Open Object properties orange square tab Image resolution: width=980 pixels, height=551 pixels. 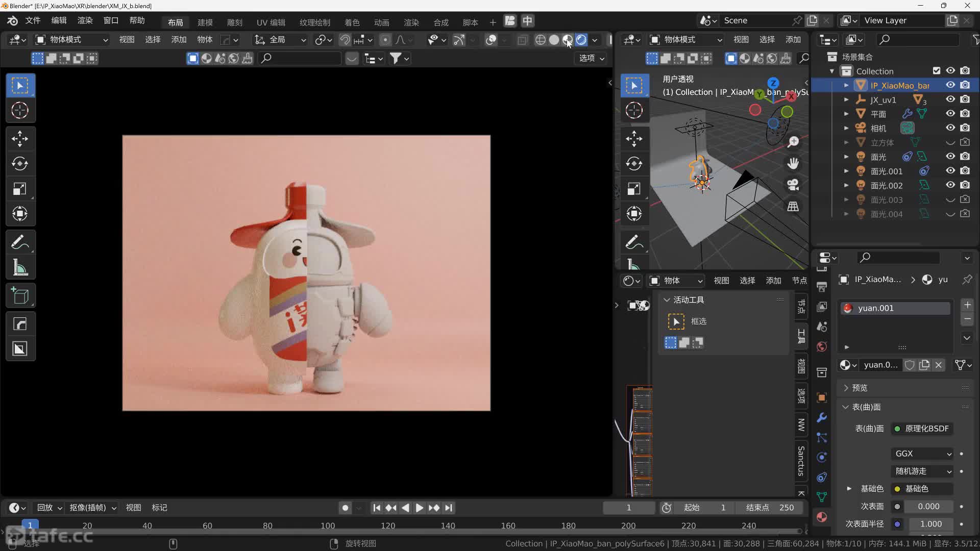(822, 397)
